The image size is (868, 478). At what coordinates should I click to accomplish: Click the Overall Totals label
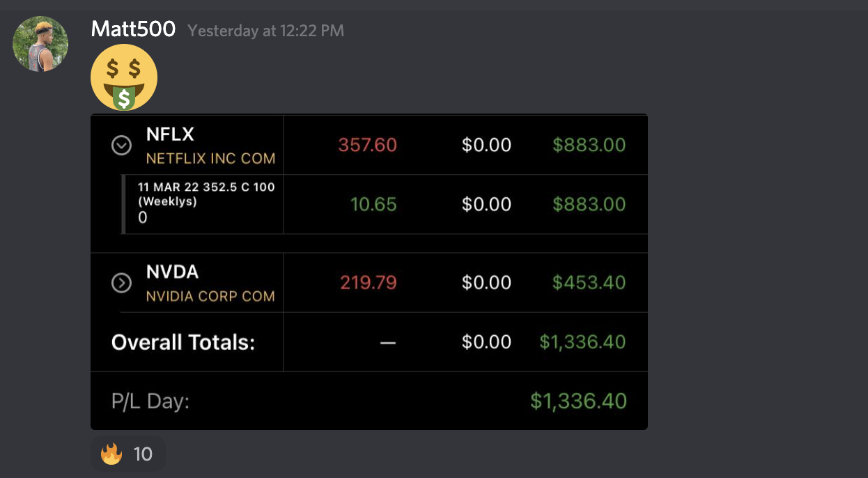pos(183,342)
